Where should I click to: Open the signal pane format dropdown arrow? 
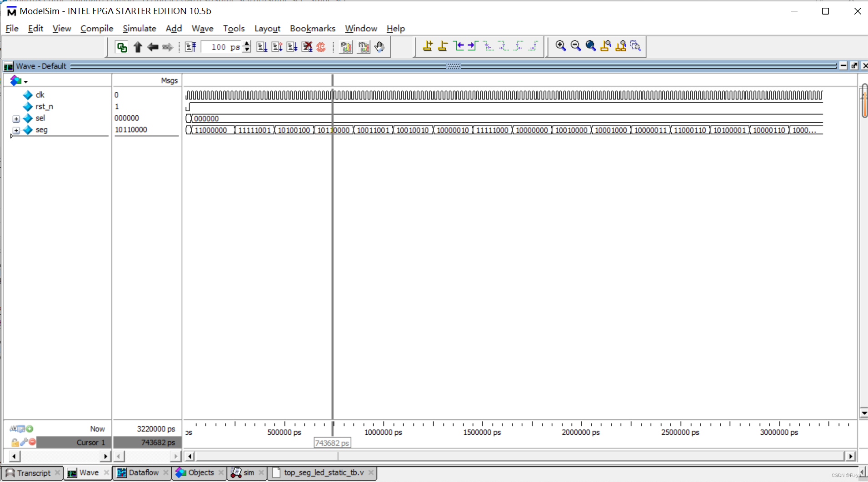(x=26, y=82)
